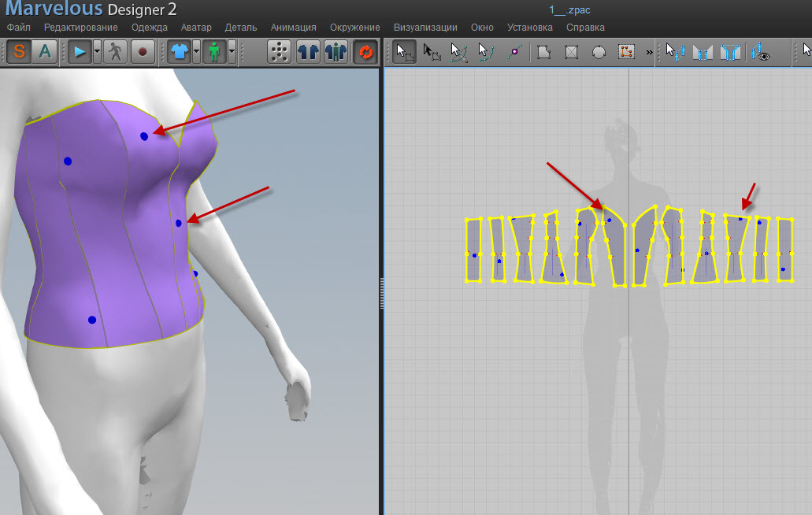
Task: Open the dropdown arrow beside play button
Action: click(x=97, y=53)
